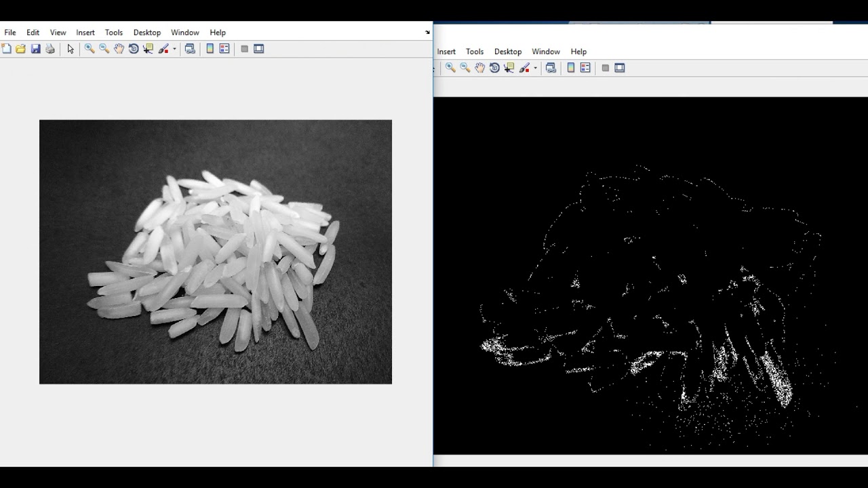Viewport: 868px width, 488px height.
Task: Open Window menu in left window
Action: coord(185,33)
